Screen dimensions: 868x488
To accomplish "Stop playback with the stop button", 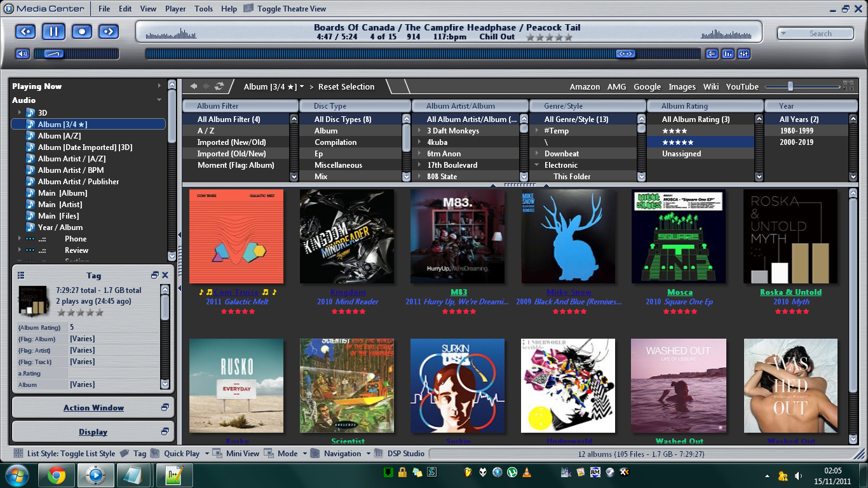I will pos(82,31).
